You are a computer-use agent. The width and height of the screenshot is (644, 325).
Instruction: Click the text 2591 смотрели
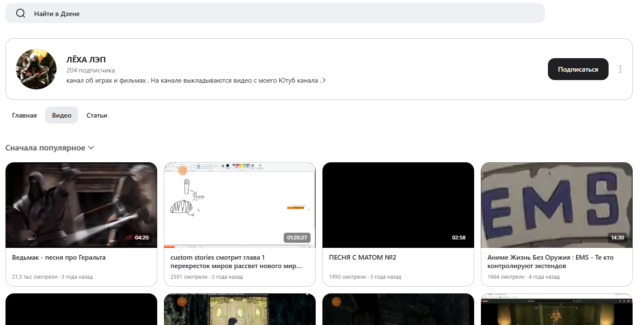tap(189, 277)
